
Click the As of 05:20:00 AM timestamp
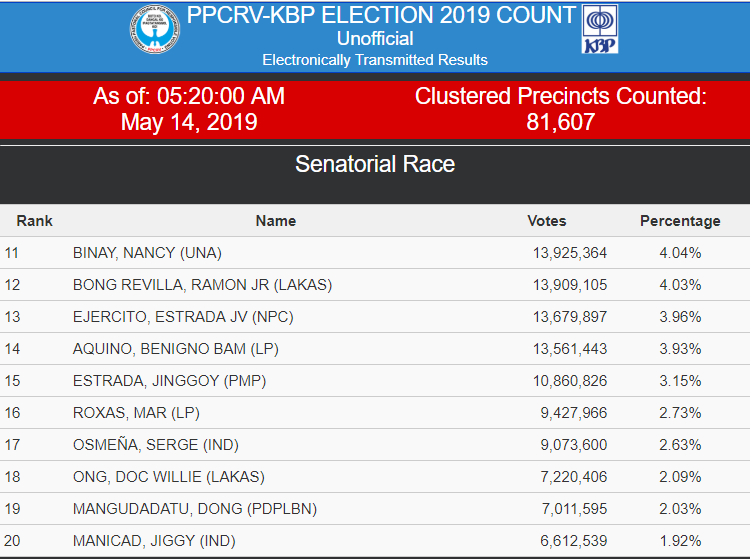189,96
